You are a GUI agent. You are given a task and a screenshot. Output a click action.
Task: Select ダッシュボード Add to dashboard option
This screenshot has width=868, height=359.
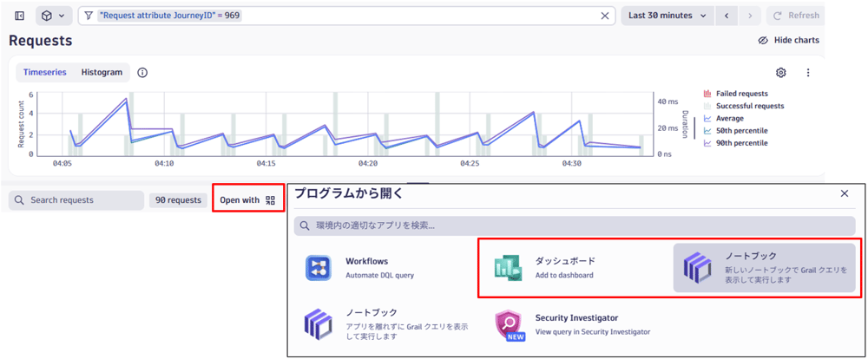564,267
